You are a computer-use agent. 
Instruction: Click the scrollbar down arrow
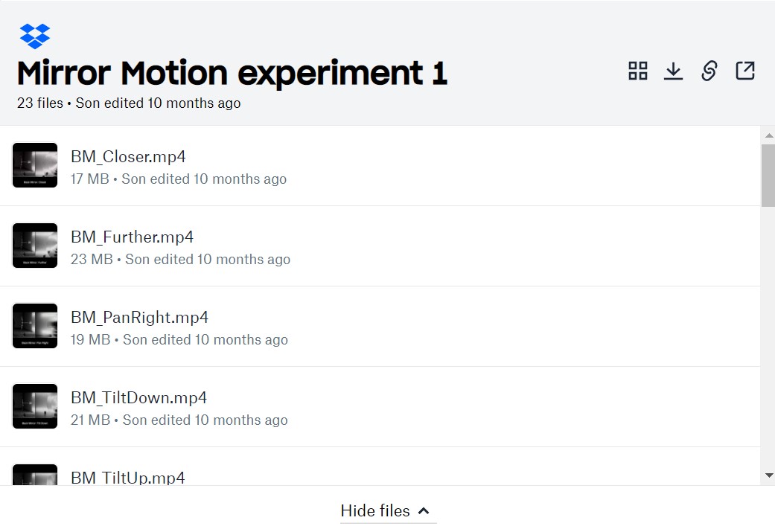point(768,475)
